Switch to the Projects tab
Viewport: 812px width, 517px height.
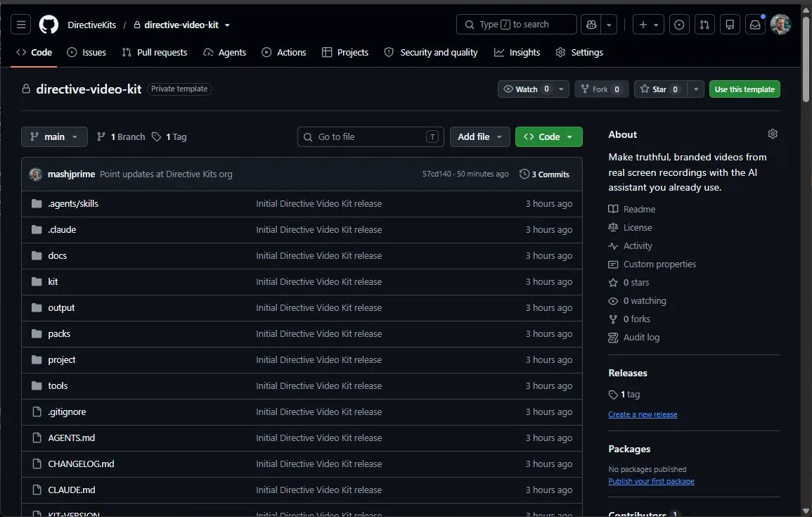345,52
